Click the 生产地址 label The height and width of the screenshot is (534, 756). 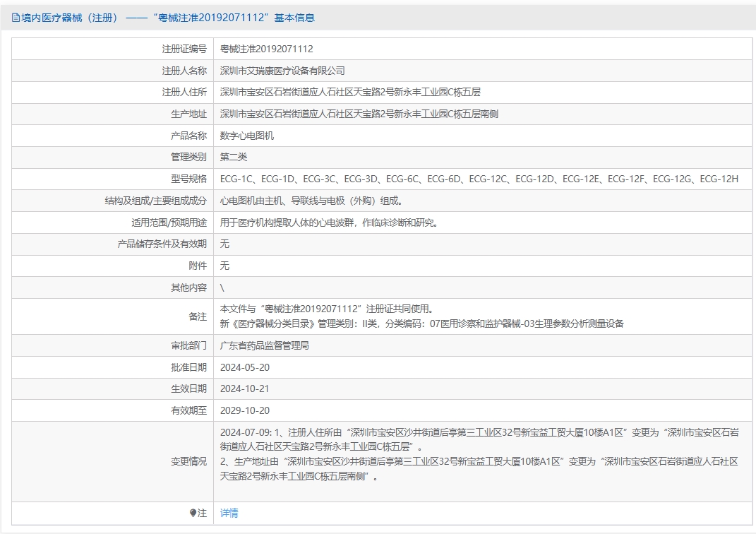coord(188,114)
